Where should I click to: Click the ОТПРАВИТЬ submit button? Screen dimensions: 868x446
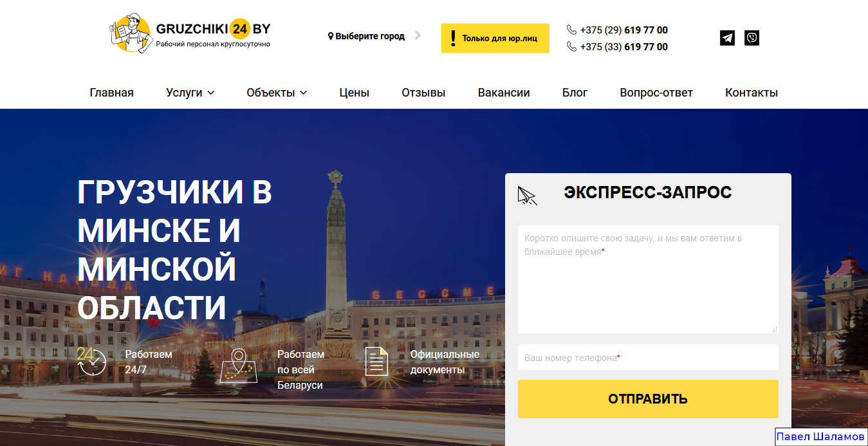[648, 399]
